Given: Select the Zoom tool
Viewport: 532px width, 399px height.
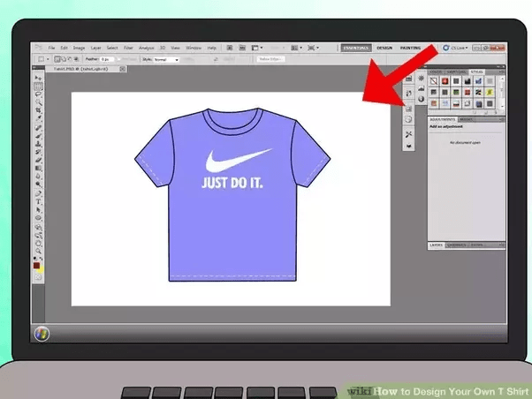Looking at the screenshot, I should pos(38,252).
